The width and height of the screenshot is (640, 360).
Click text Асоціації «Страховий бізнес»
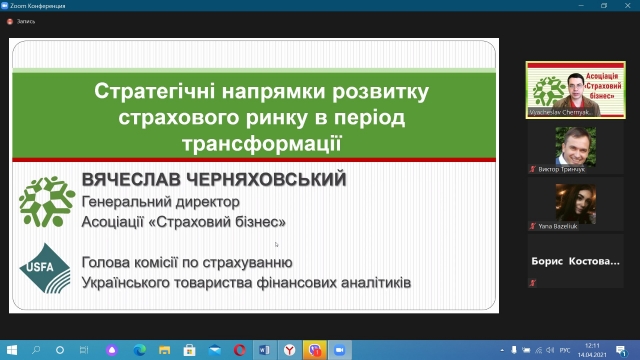pos(184,222)
